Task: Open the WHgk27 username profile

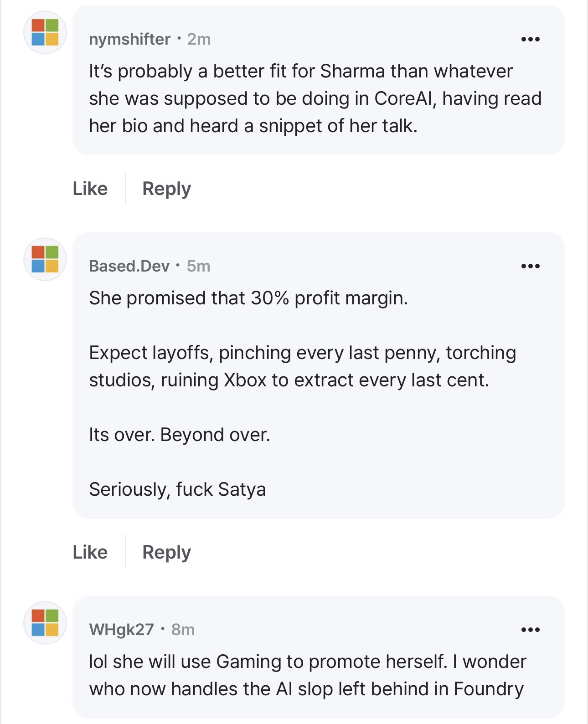Action: click(122, 630)
